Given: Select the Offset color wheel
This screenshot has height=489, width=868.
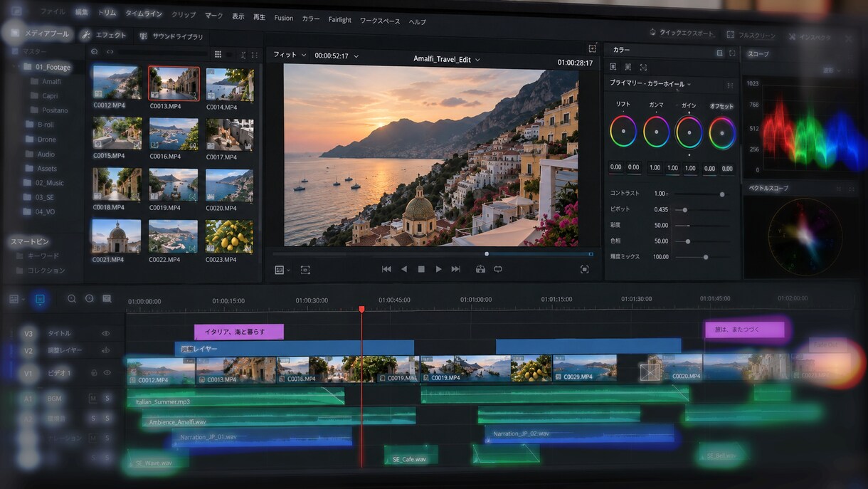Looking at the screenshot, I should 722,132.
